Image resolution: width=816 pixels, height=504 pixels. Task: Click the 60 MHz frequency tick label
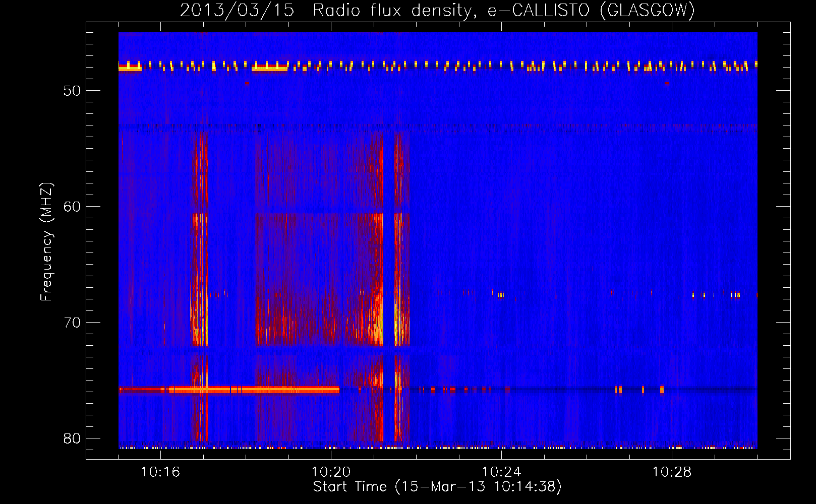[x=72, y=207]
